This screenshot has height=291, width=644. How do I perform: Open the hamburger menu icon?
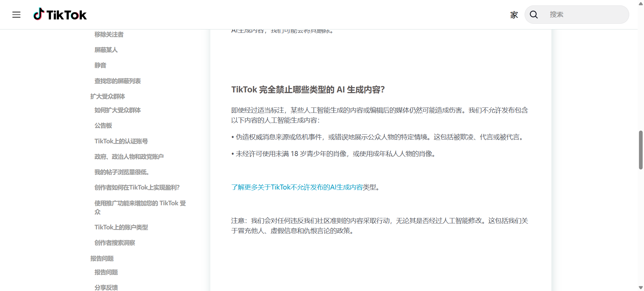click(x=16, y=15)
